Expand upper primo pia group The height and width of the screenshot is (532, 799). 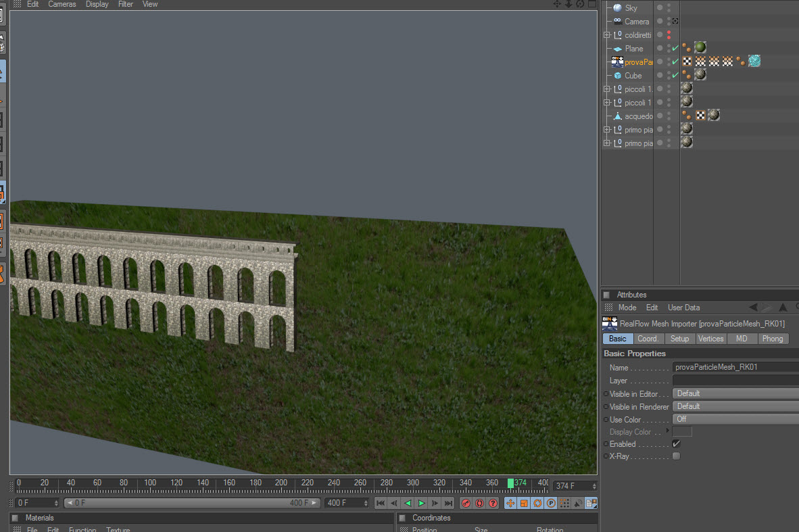tap(607, 129)
